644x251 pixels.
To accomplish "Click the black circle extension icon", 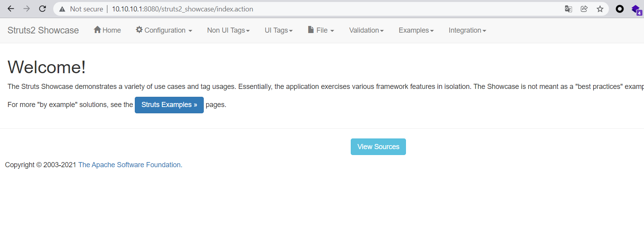I will pos(620,9).
